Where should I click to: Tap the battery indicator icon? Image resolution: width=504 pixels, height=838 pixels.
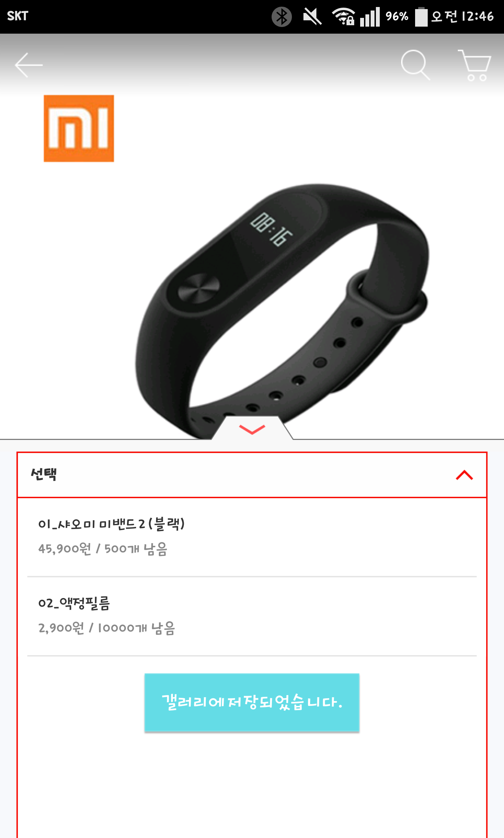click(421, 16)
